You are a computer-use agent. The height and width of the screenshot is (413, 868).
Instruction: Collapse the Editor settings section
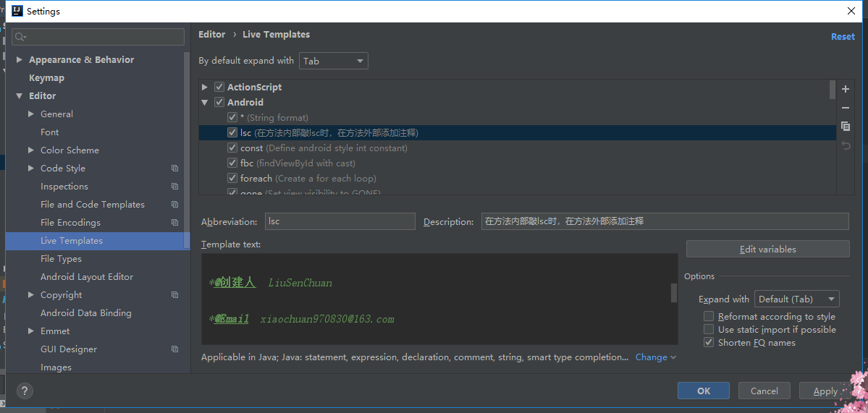(x=20, y=95)
